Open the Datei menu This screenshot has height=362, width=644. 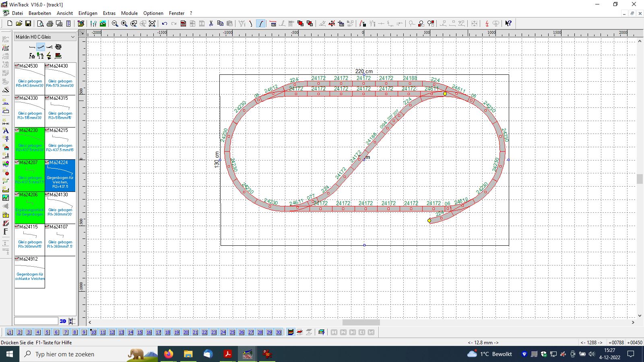pos(17,13)
